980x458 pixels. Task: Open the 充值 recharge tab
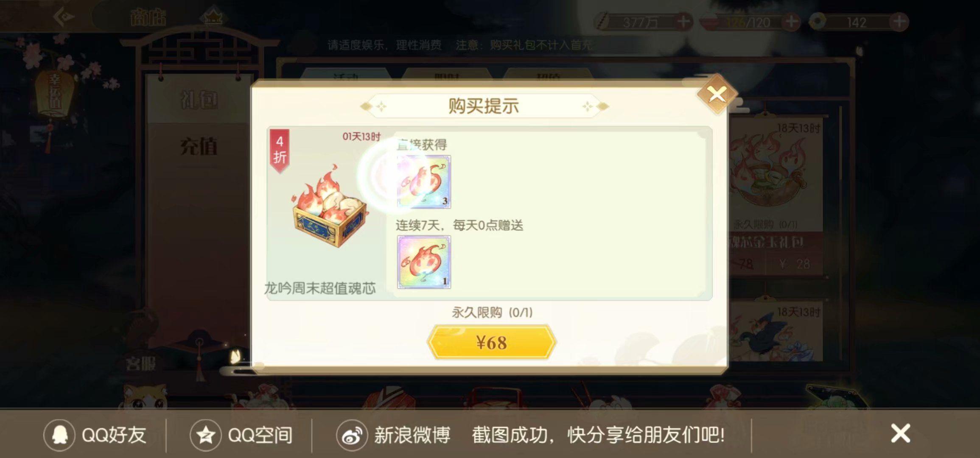pyautogui.click(x=199, y=147)
